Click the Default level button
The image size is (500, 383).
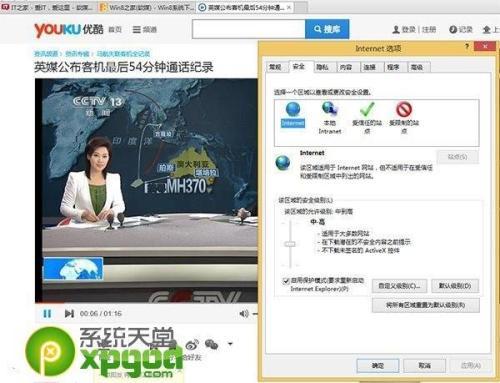(455, 286)
